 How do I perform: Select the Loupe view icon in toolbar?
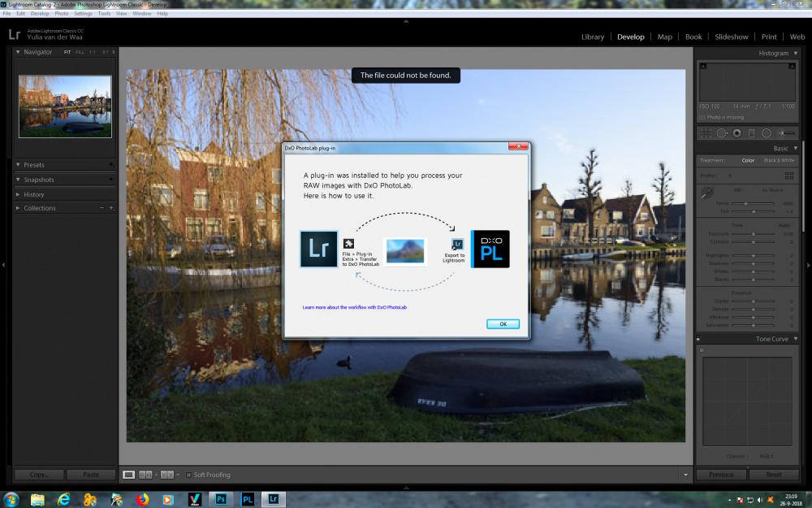click(128, 475)
